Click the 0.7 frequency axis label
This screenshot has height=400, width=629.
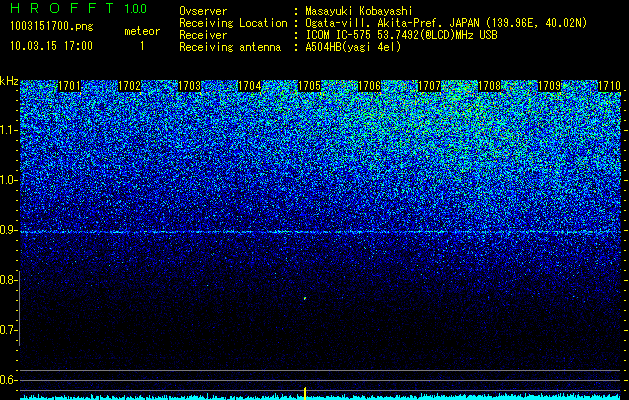[8, 330]
